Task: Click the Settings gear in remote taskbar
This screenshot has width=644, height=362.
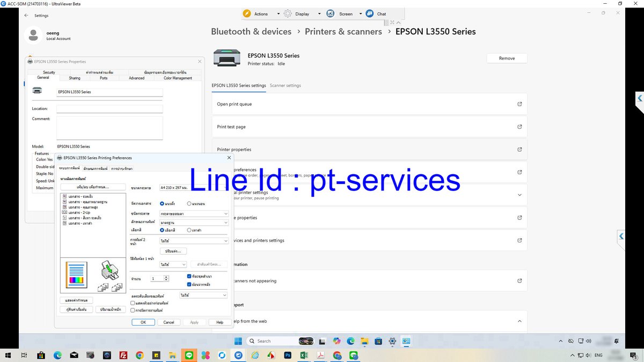Action: [392, 341]
